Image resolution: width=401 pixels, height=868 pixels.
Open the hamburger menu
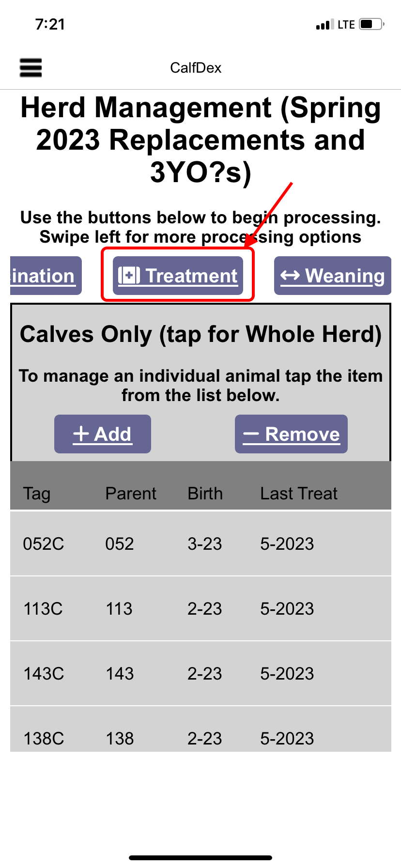(31, 68)
